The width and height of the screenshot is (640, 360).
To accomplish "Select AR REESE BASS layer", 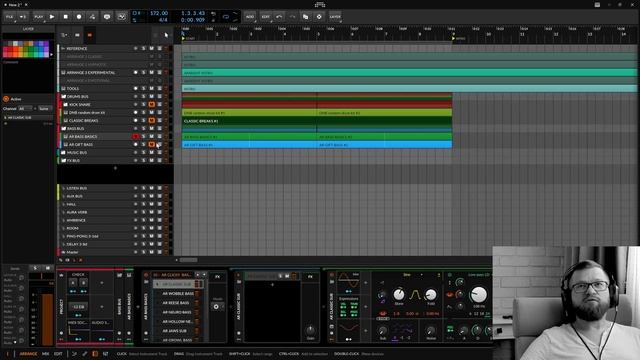I will click(x=178, y=303).
